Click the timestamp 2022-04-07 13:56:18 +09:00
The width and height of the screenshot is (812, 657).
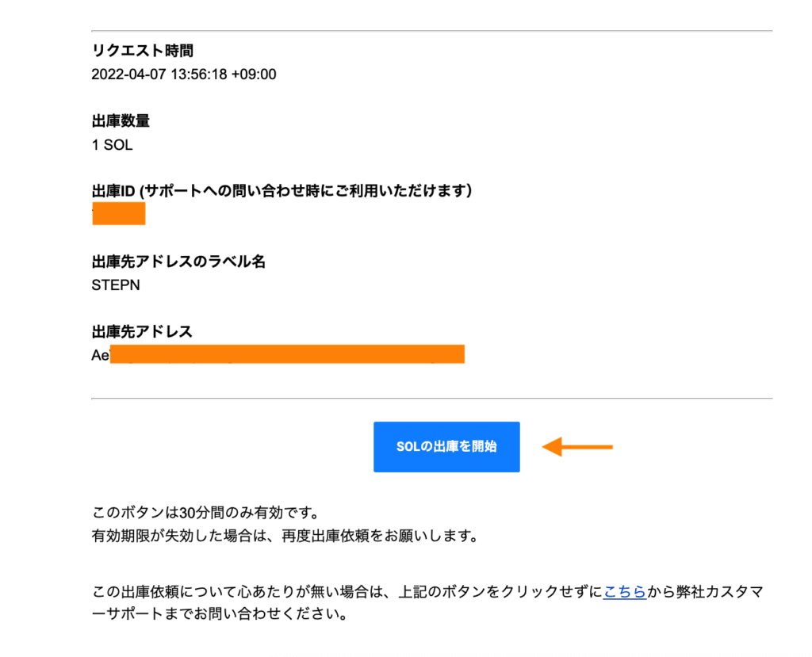184,74
